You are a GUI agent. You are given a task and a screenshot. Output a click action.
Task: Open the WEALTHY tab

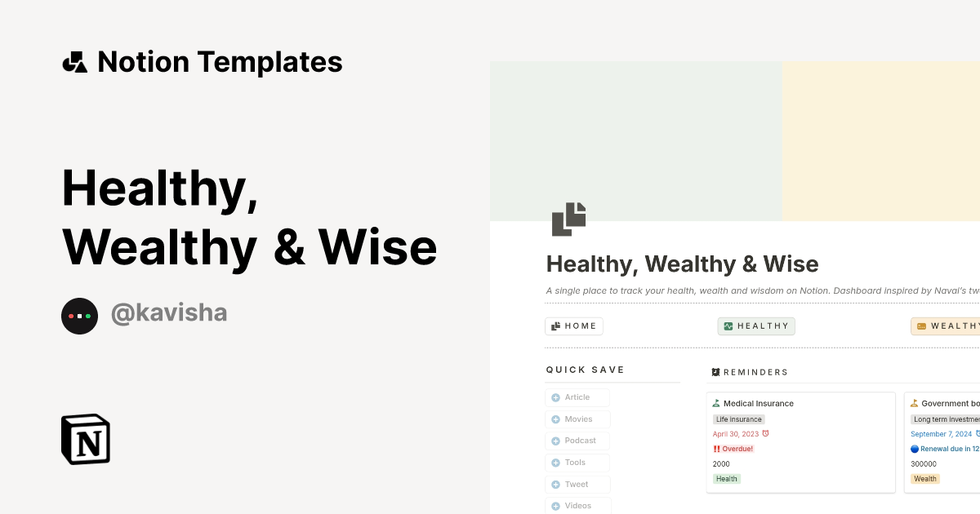951,326
